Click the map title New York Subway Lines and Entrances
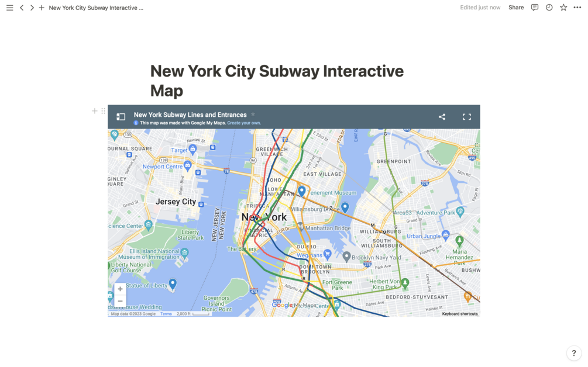 click(x=190, y=115)
